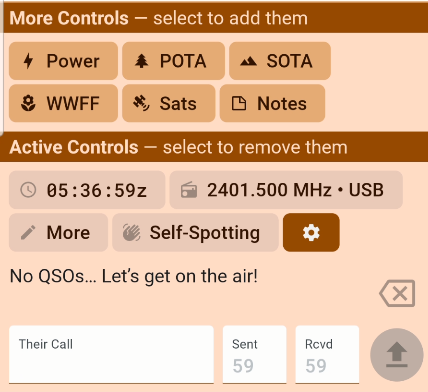
Task: Add the Sats satellite control
Action: click(x=169, y=103)
